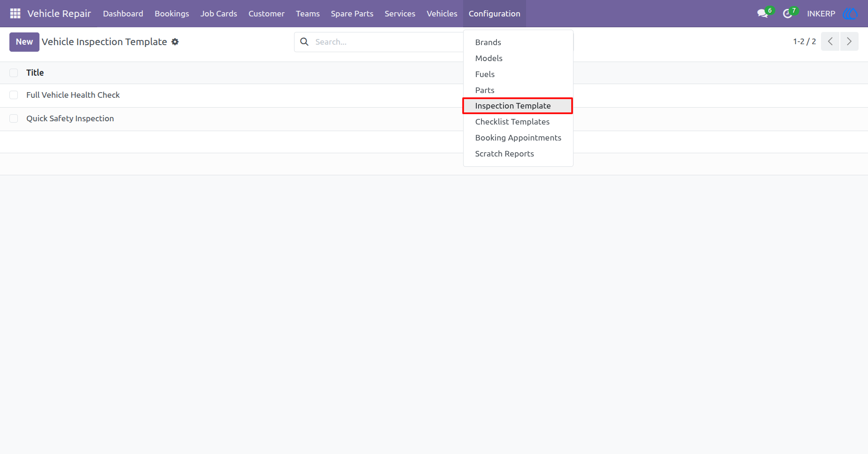Open the activities clock icon

788,14
